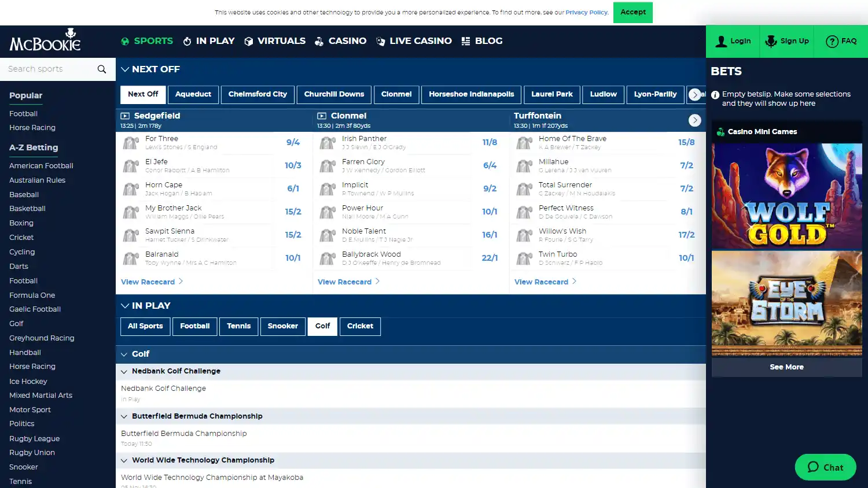Click the FAQ question mark icon
Viewport: 868px width, 488px height.
832,41
